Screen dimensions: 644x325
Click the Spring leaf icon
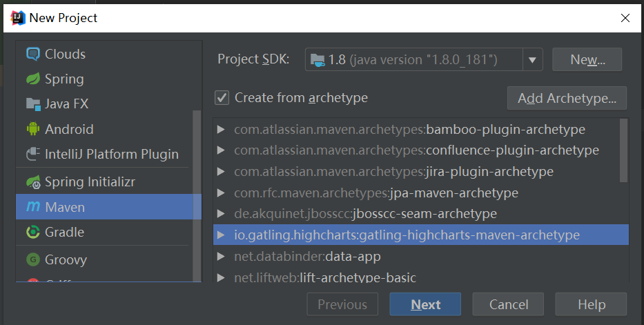(32, 79)
